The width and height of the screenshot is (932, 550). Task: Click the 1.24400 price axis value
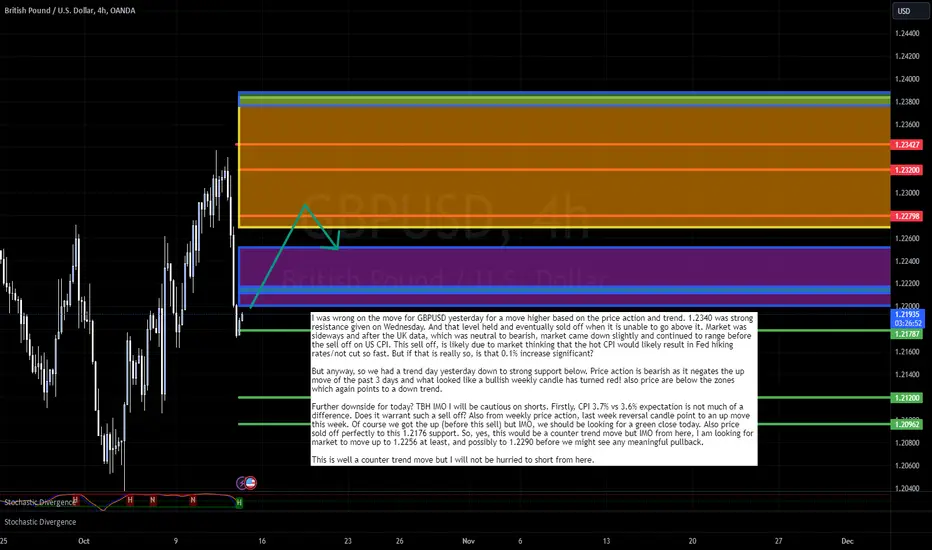[x=907, y=33]
